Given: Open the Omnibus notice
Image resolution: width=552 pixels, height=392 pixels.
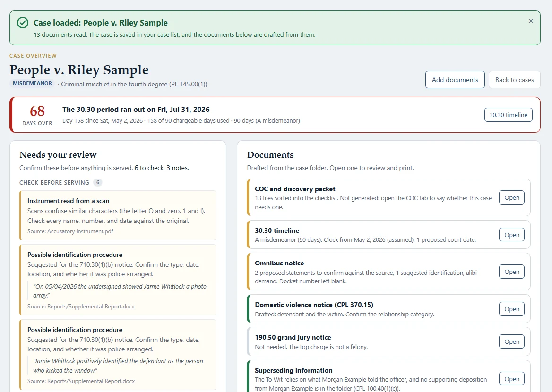Looking at the screenshot, I should [511, 272].
